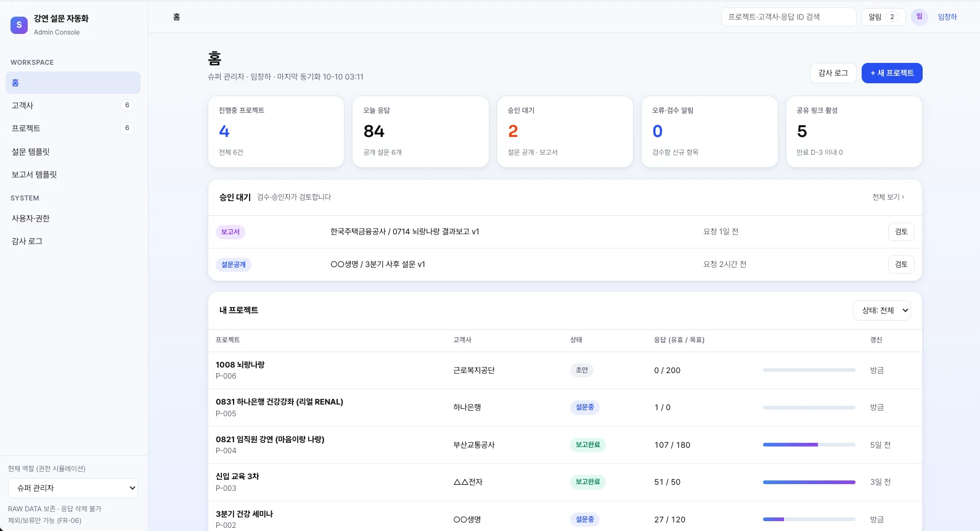The width and height of the screenshot is (980, 531).
Task: Click the 초안 status badge
Action: (x=582, y=370)
